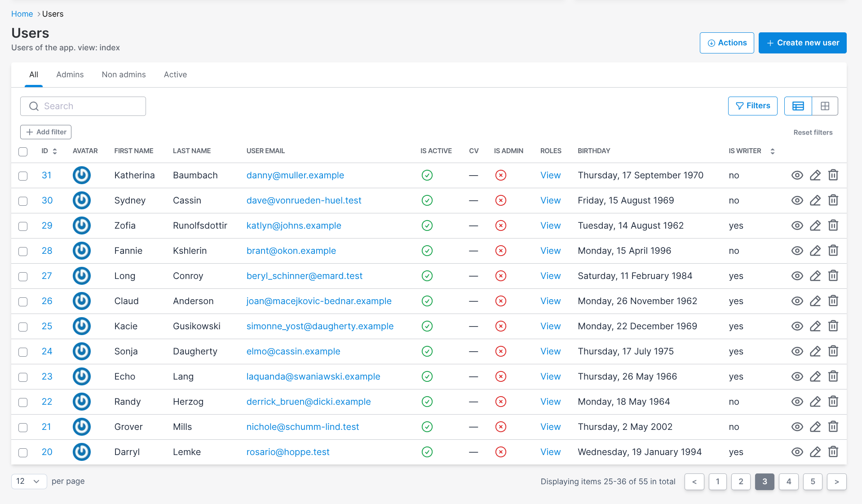Show the Active users tab
This screenshot has height=504, width=862.
pos(175,75)
